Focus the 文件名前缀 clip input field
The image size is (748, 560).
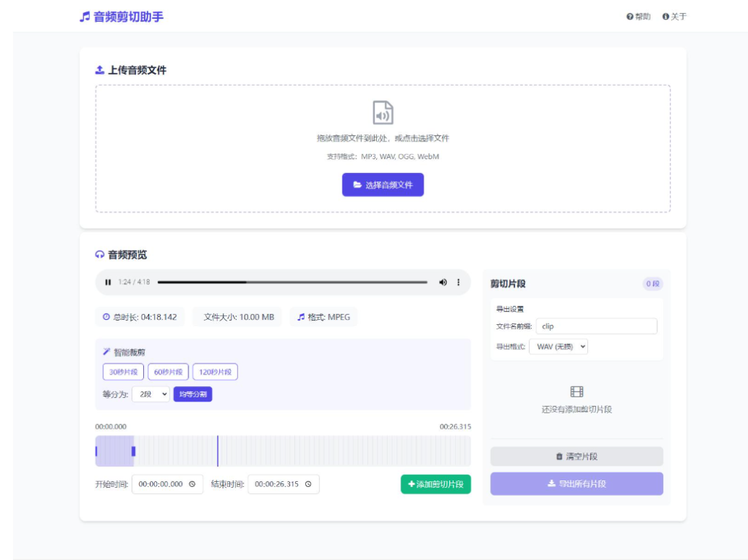[x=596, y=326]
